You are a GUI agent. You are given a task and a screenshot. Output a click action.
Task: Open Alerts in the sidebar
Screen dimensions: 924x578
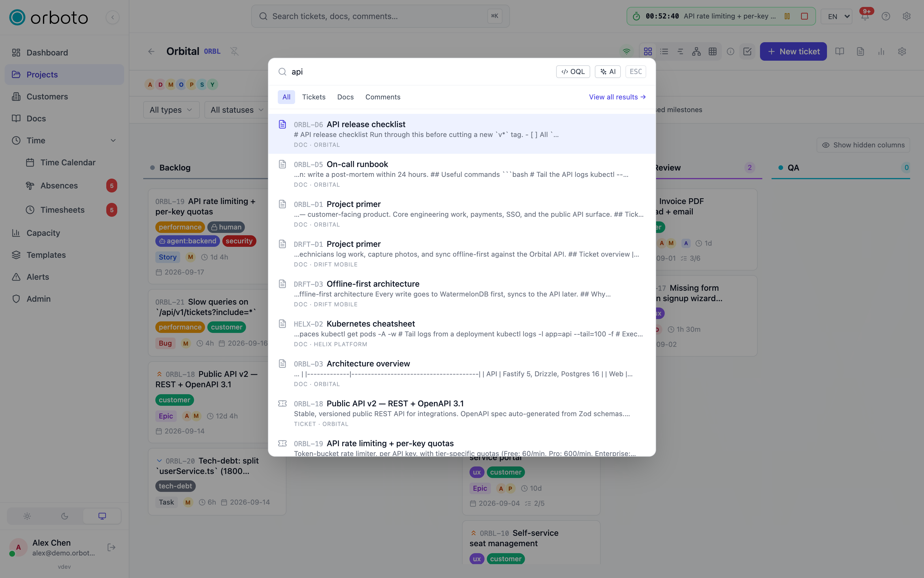click(64, 277)
